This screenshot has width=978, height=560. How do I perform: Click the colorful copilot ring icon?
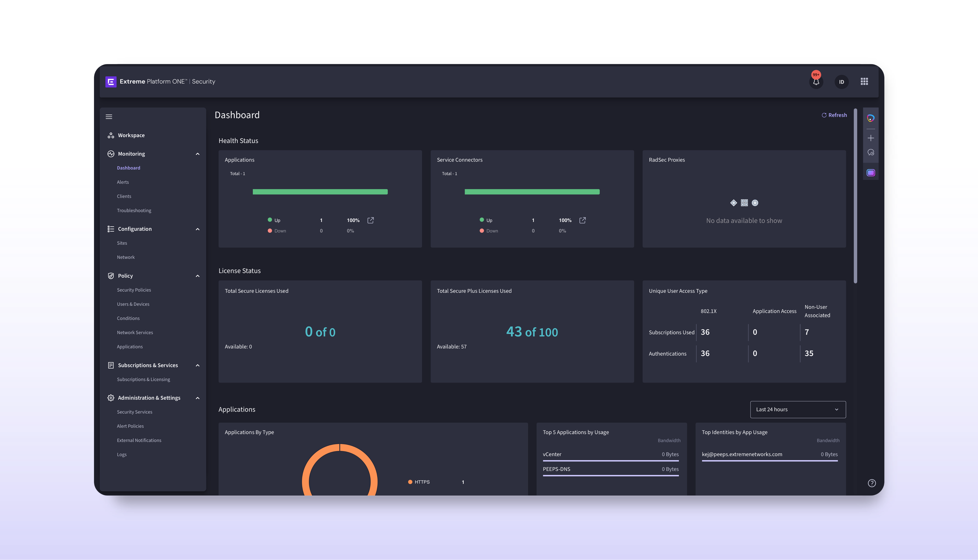point(871,118)
